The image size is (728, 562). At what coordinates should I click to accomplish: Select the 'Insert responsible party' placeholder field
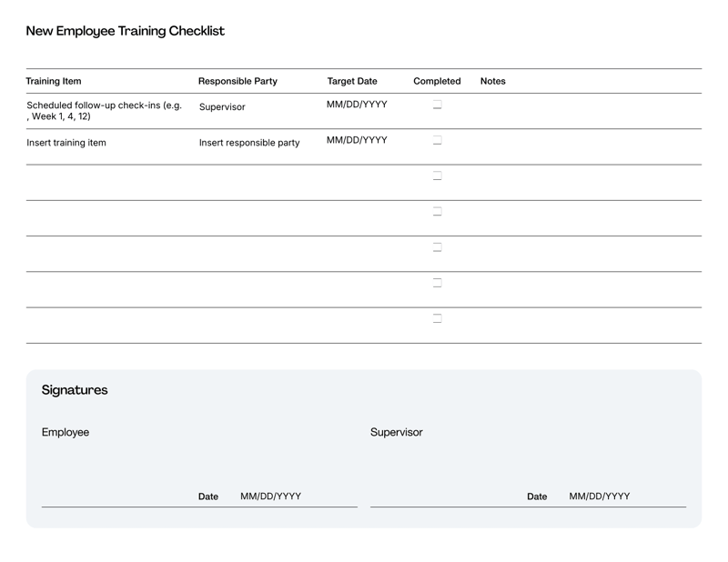[250, 142]
